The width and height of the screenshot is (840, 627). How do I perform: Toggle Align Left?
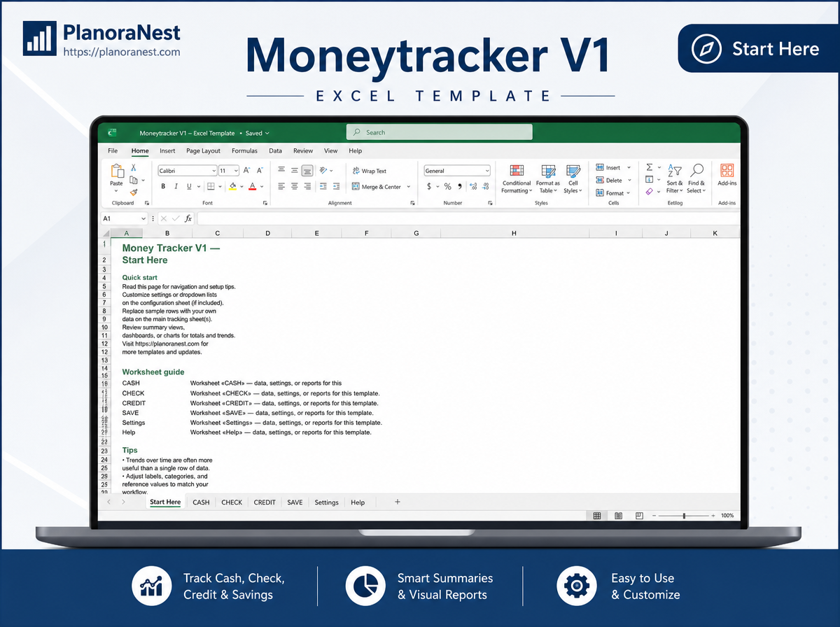[x=281, y=187]
